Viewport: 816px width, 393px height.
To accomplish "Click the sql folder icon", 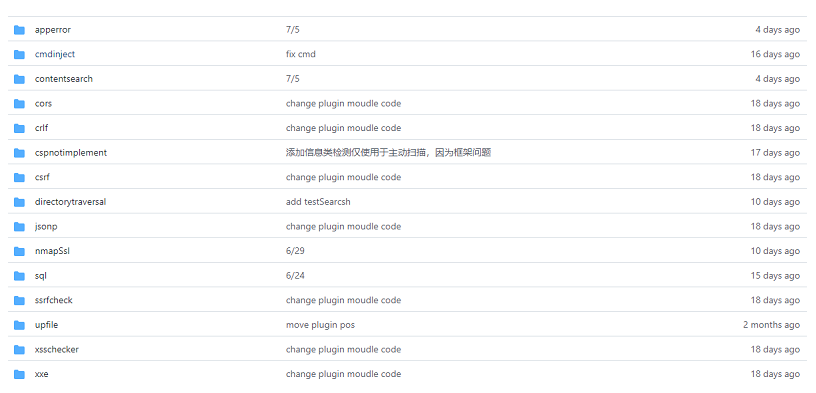I will click(19, 276).
